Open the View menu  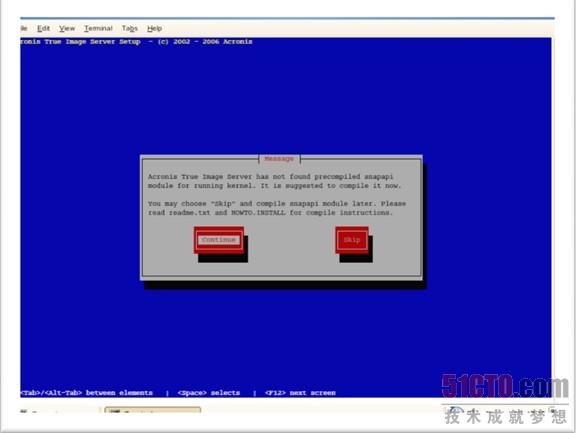(x=67, y=28)
